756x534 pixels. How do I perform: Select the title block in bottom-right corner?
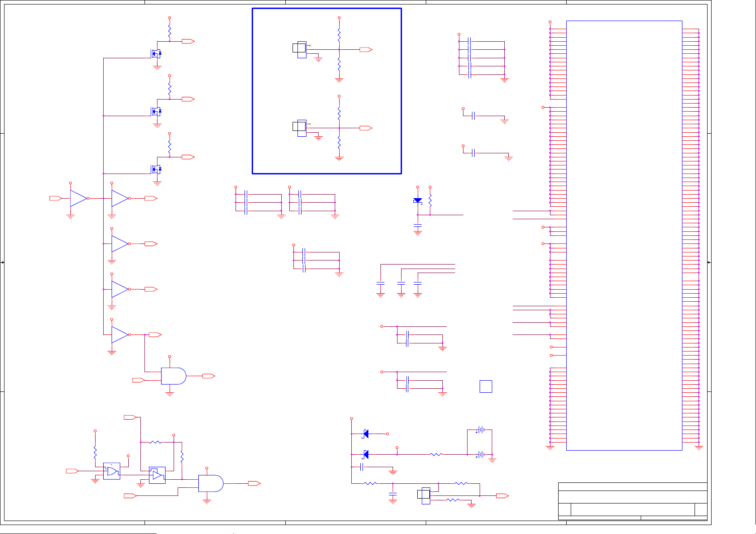(x=633, y=501)
